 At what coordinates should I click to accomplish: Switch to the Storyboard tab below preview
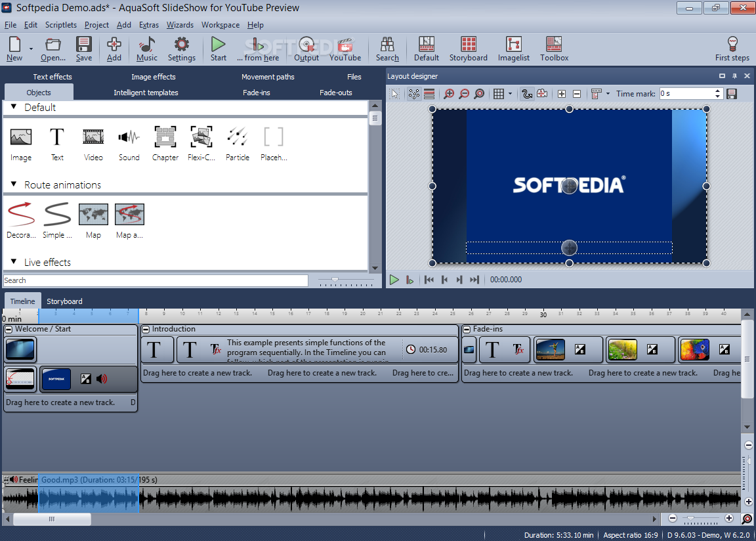pyautogui.click(x=64, y=301)
